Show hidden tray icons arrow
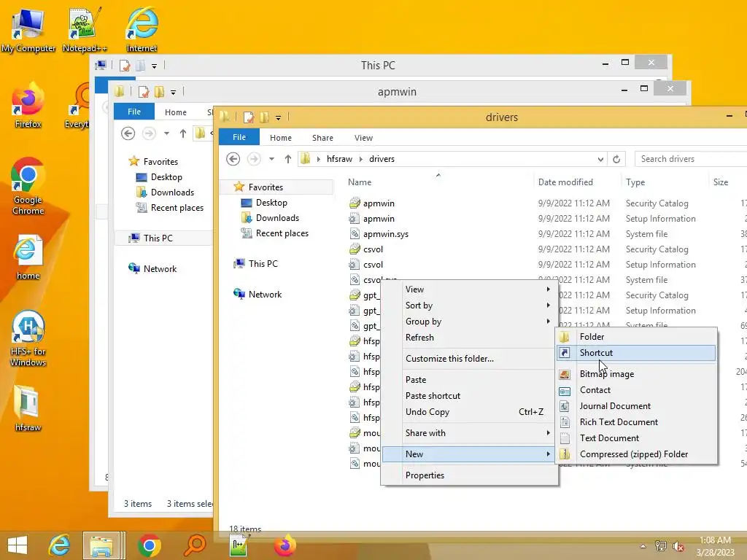This screenshot has width=747, height=560. tap(643, 546)
